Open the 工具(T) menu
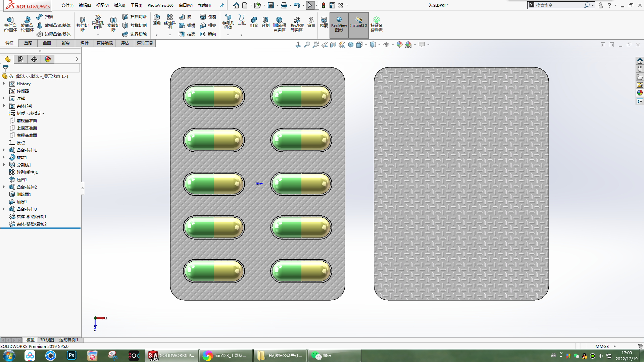 coord(136,5)
